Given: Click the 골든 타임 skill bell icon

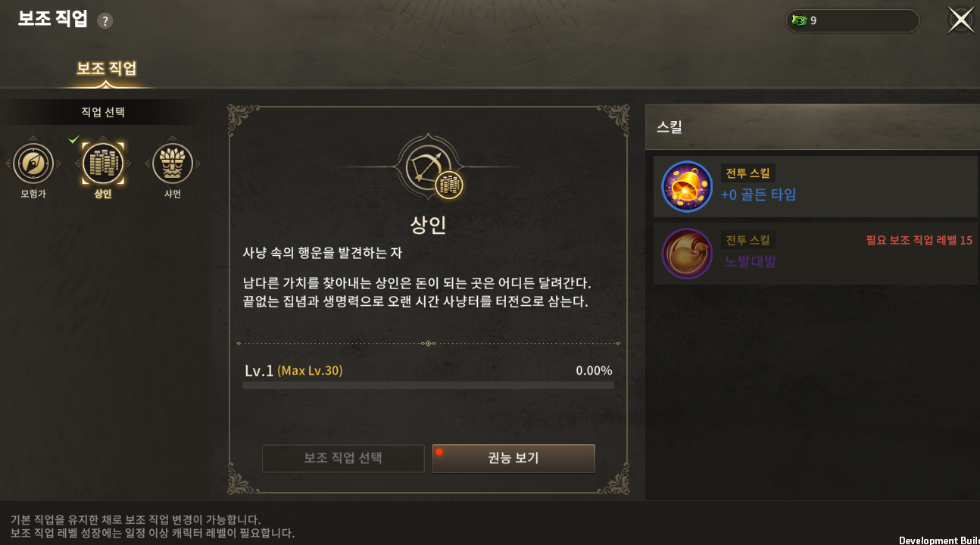Looking at the screenshot, I should coord(687,186).
